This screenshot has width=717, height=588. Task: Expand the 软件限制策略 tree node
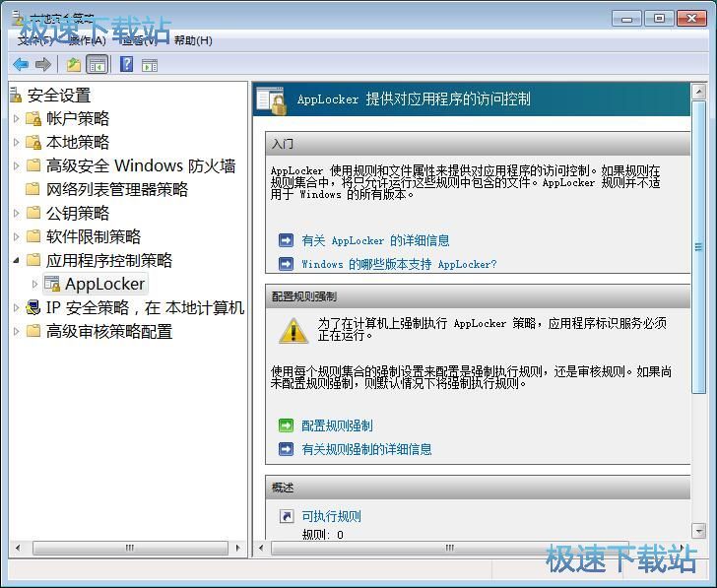point(17,236)
